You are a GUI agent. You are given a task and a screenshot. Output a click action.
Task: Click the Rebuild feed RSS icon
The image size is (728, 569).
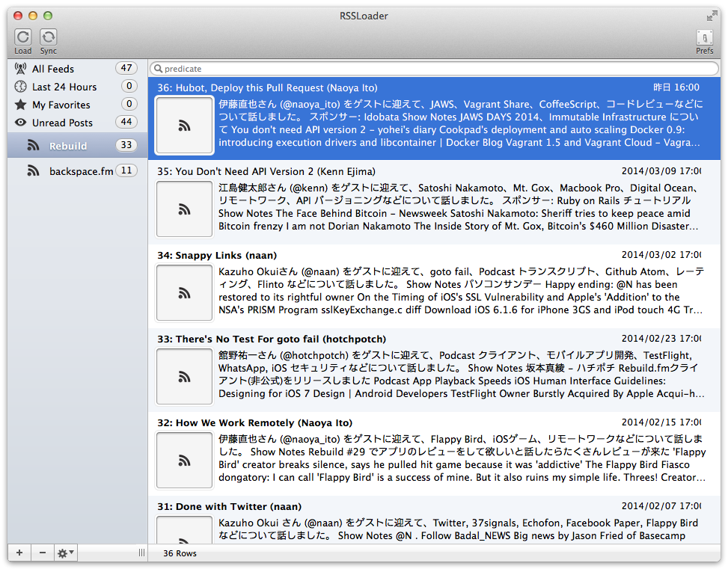click(33, 145)
